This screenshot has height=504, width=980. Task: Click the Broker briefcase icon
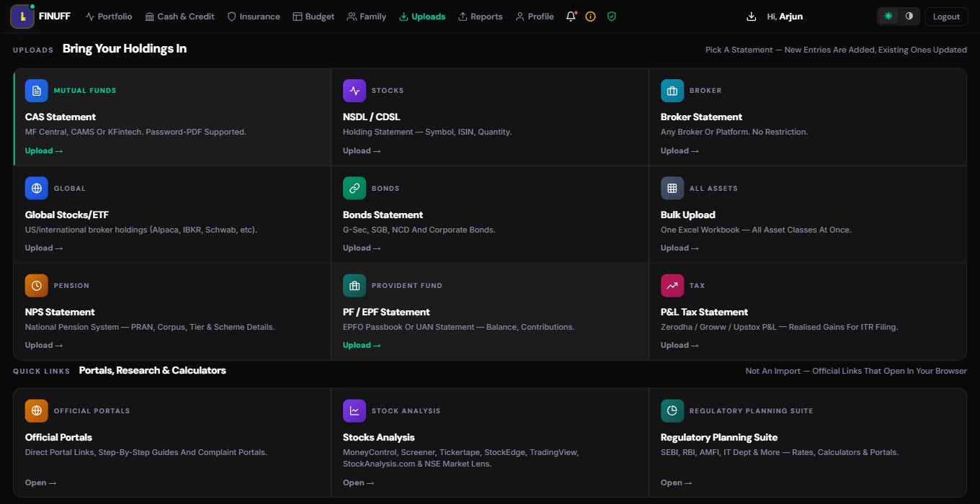tap(672, 91)
